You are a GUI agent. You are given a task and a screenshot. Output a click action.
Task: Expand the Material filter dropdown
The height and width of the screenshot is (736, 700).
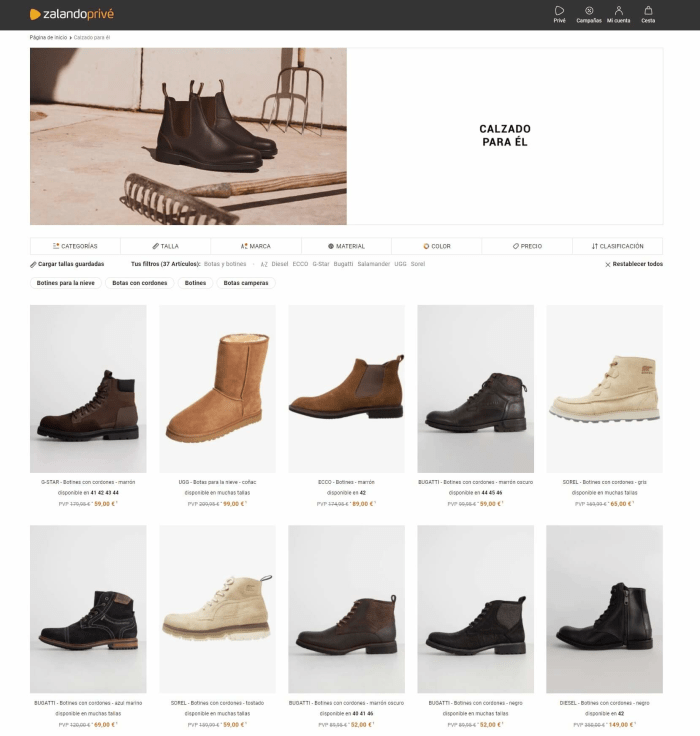pos(346,246)
